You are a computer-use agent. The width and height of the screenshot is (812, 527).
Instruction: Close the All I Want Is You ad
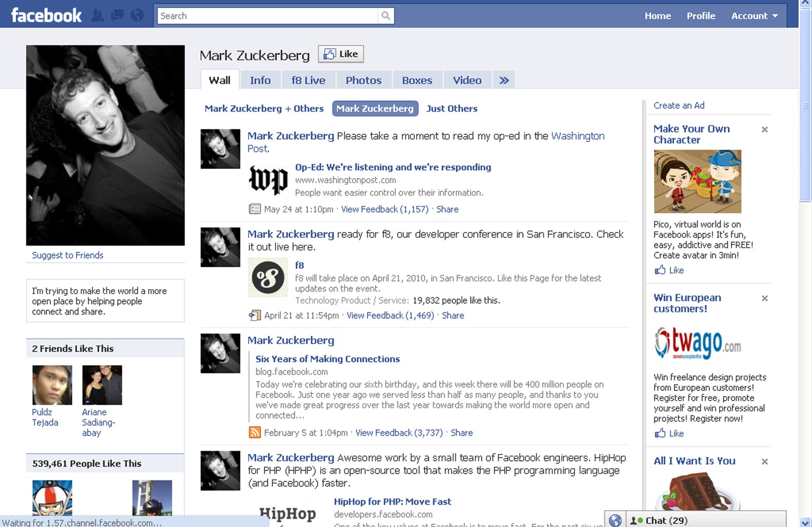pos(764,462)
